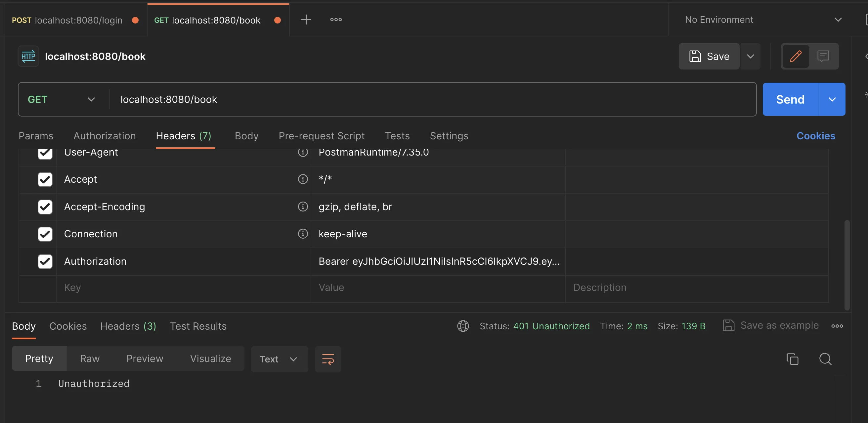Toggle word wrap icon in response

[x=328, y=359]
